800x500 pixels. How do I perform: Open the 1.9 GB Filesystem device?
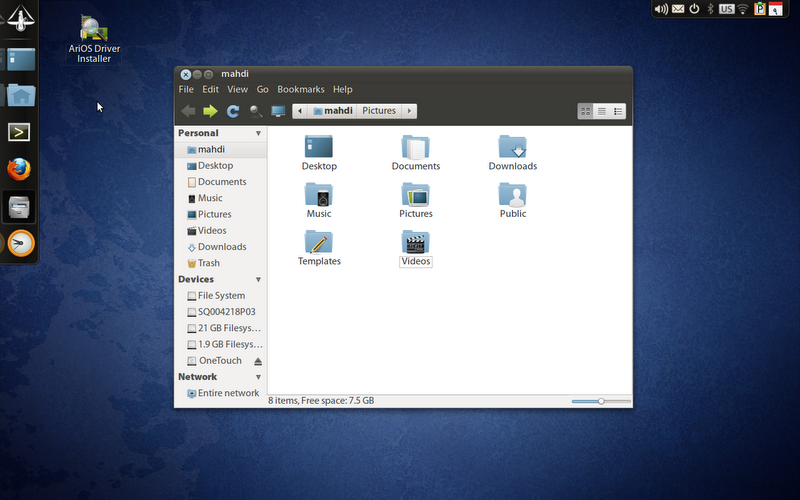point(220,345)
